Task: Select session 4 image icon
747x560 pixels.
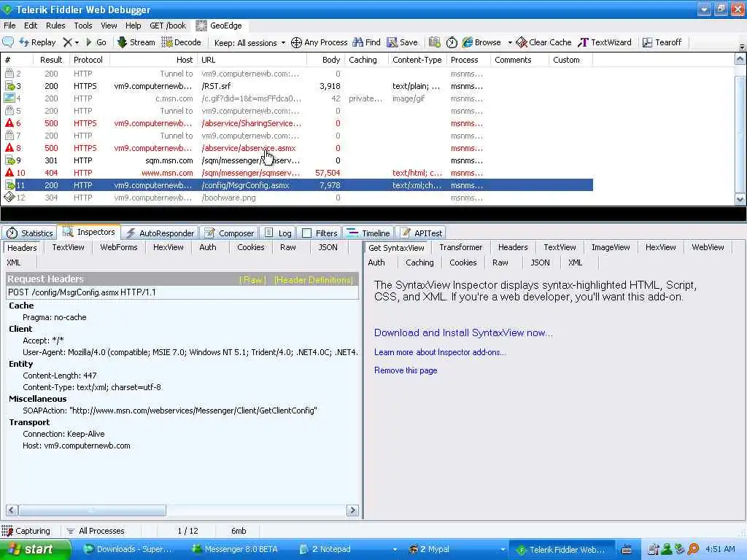Action: (9, 98)
